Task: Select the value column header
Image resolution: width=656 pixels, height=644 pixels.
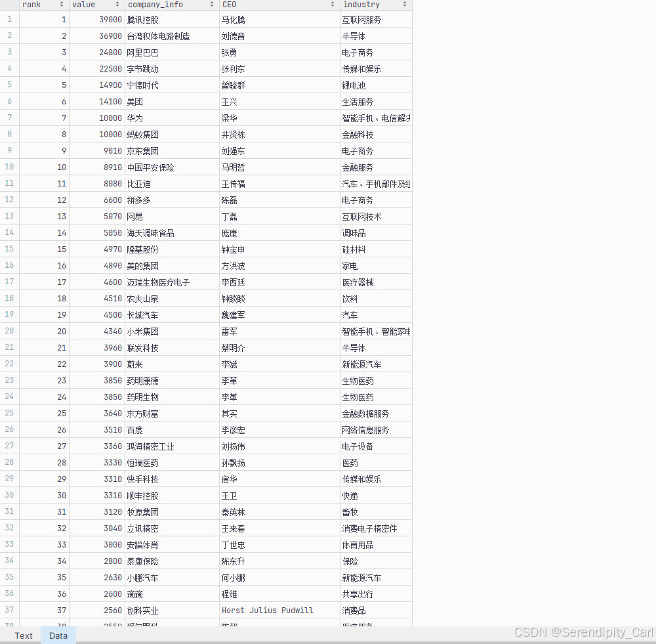Action: point(97,5)
